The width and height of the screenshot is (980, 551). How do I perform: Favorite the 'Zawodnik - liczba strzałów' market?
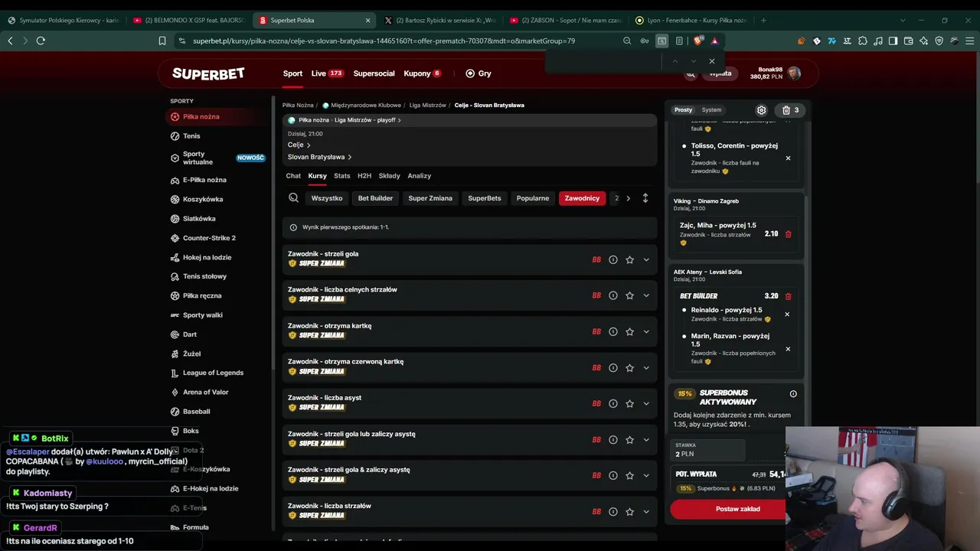click(x=629, y=511)
